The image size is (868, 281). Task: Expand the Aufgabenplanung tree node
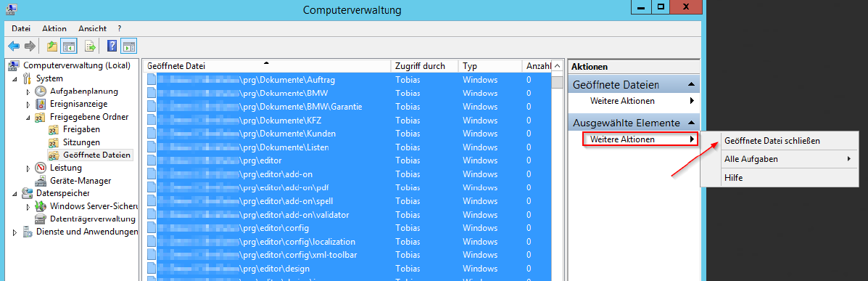(28, 91)
